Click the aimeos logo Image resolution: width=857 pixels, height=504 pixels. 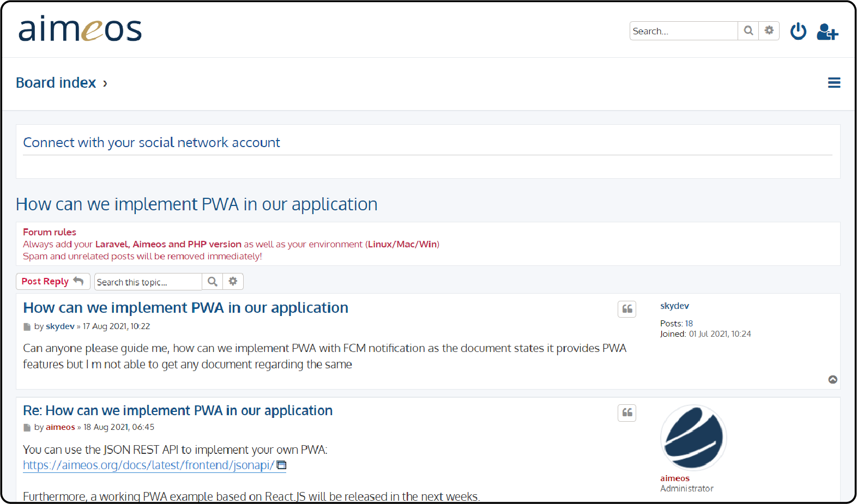(80, 29)
